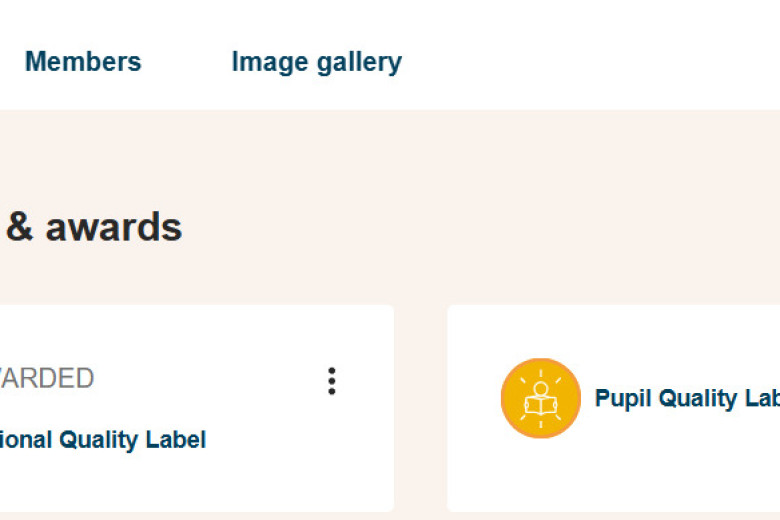Screen dimensions: 780x520
Task: Click the reading pupil figure inside the badge
Action: coord(541,398)
